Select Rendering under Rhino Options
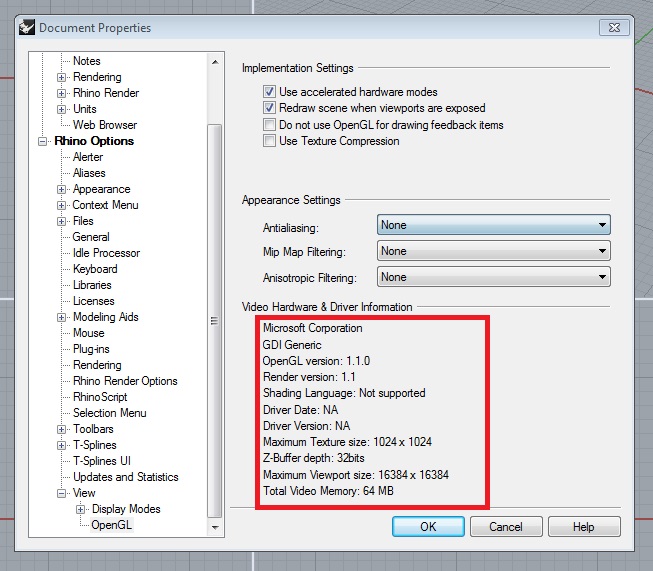The image size is (653, 571). 97,365
